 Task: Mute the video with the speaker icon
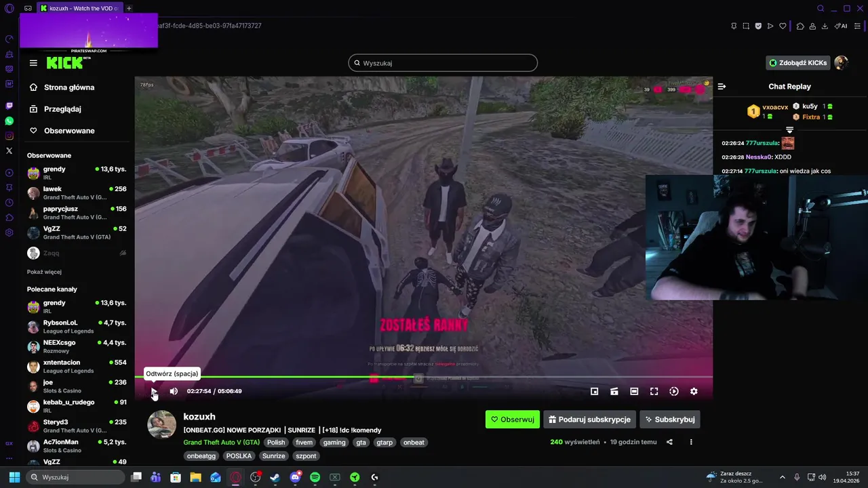tap(174, 391)
